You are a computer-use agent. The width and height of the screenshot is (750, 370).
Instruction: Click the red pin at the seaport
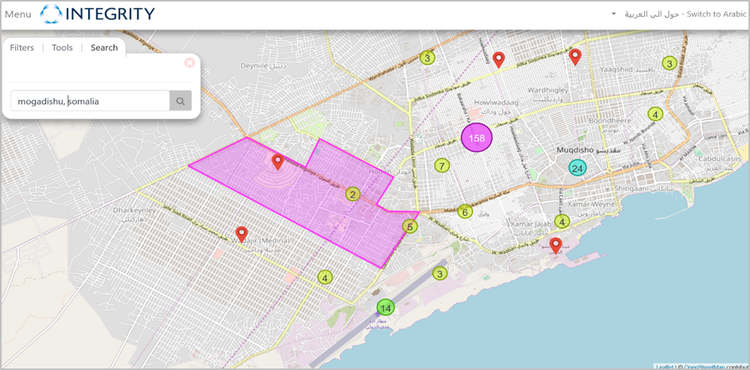[555, 245]
